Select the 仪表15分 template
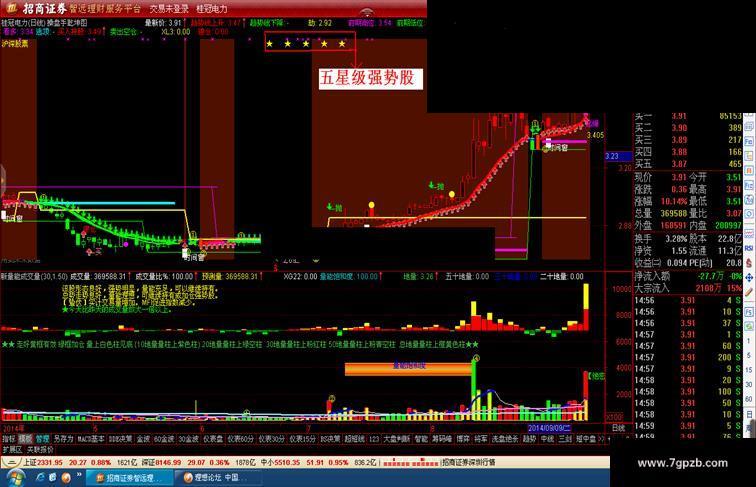This screenshot has width=756, height=487. pos(302,439)
